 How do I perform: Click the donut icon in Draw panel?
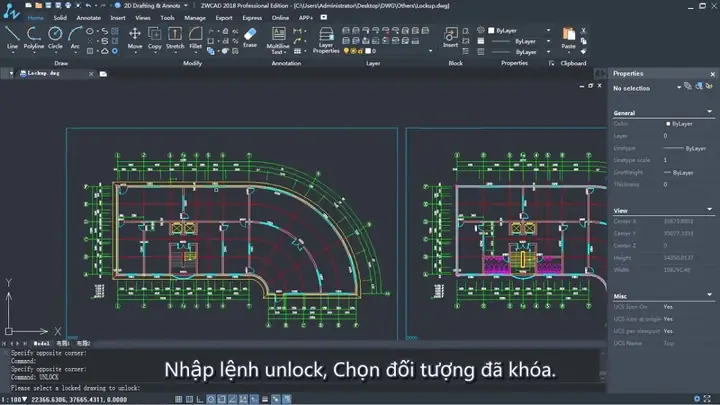point(115,51)
